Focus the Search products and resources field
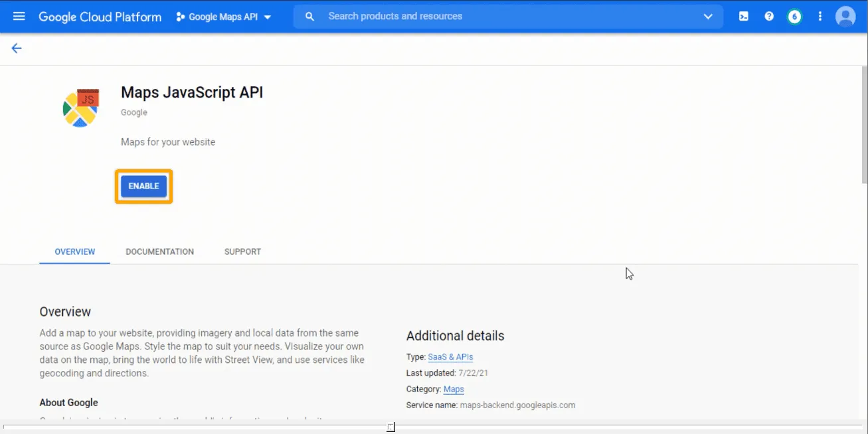The height and width of the screenshot is (434, 868). (505, 17)
